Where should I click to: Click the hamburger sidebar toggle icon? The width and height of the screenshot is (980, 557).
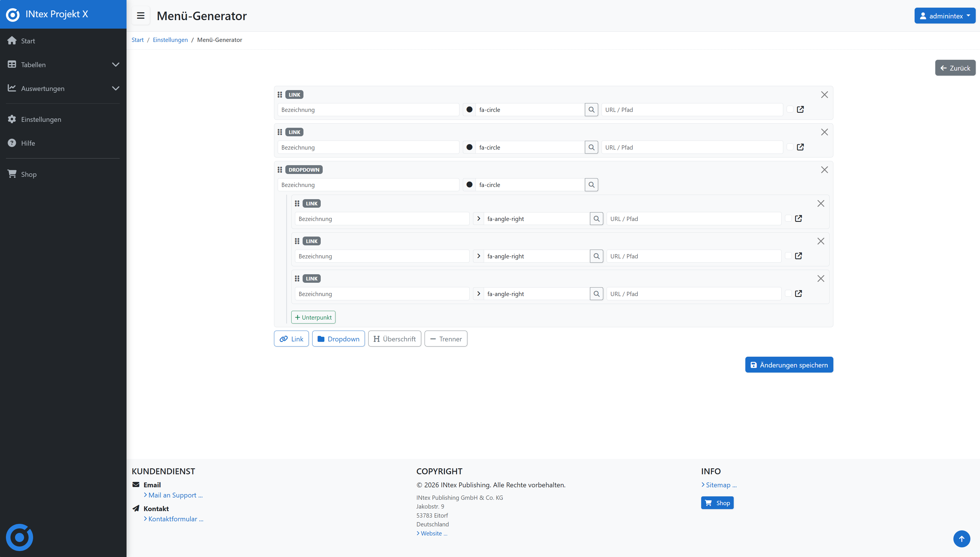point(141,16)
